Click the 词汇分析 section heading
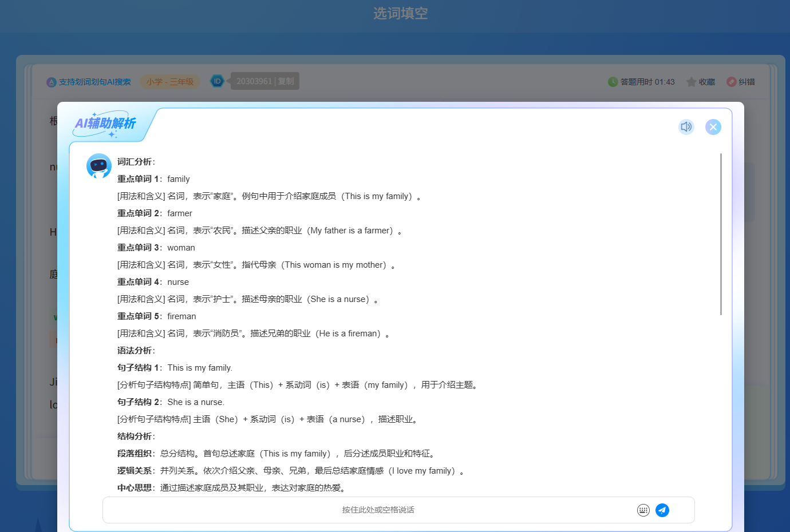The image size is (790, 532). click(136, 162)
